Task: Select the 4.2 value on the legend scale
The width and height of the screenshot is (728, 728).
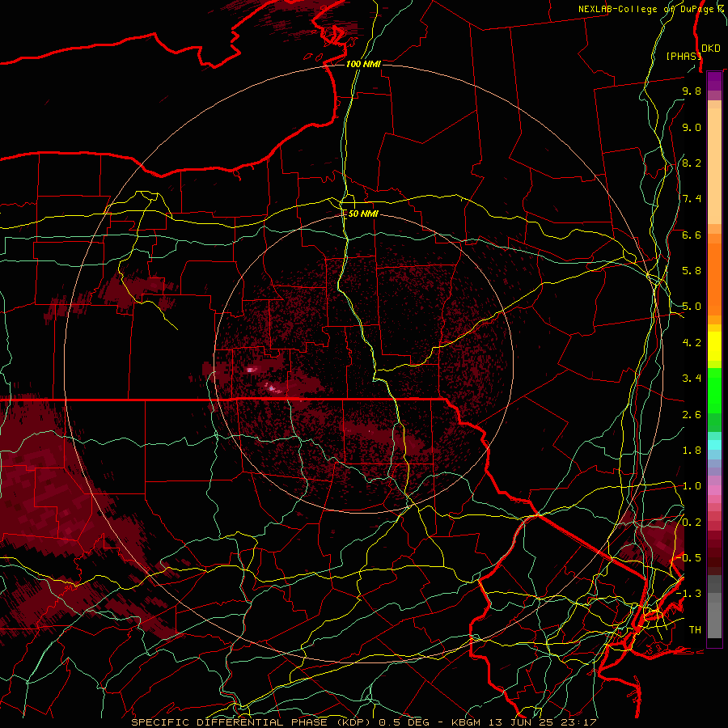Action: [692, 343]
